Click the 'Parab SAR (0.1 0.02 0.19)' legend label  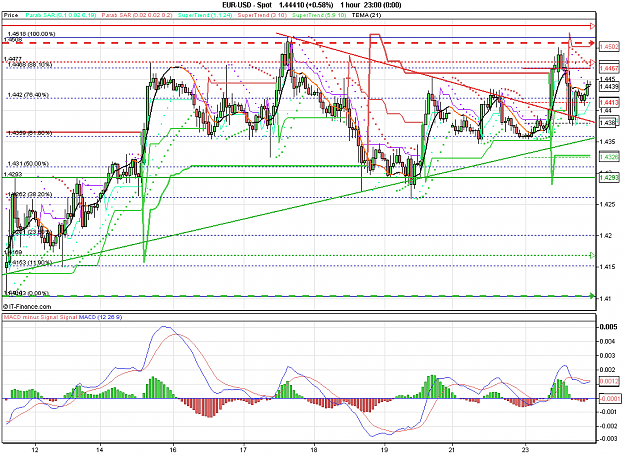tap(61, 15)
